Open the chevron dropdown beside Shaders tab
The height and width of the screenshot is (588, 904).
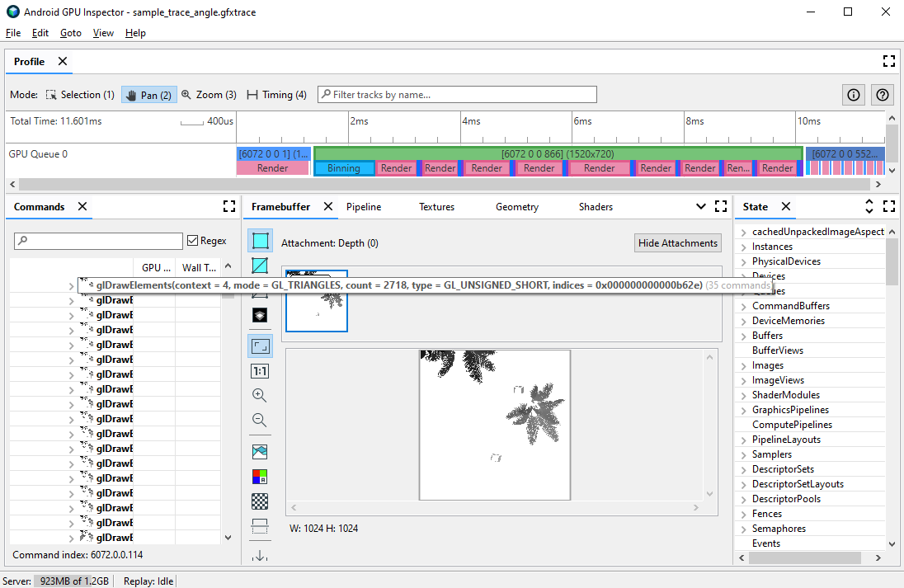(700, 206)
